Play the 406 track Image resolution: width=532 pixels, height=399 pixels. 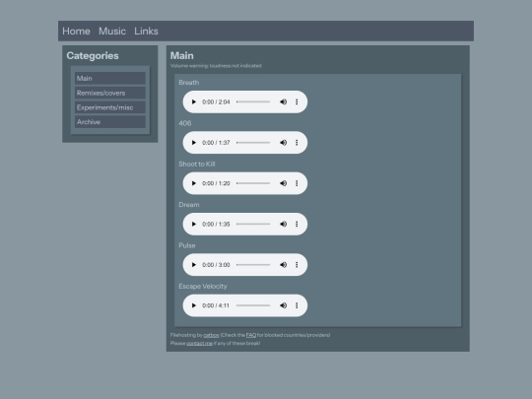click(194, 143)
